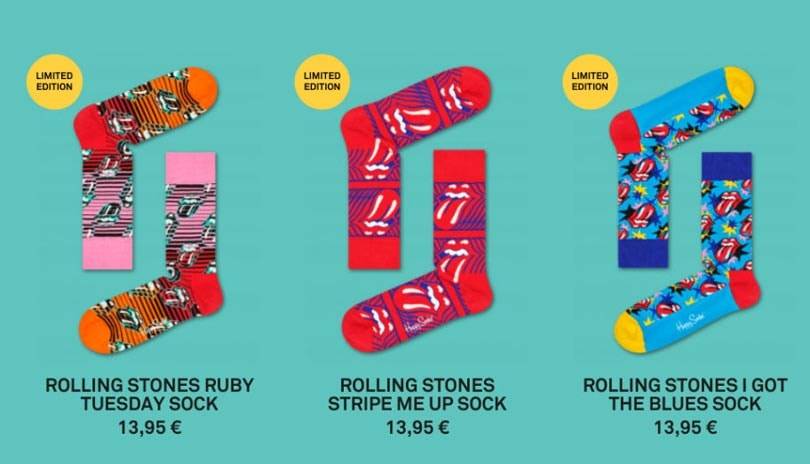
Task: Open the Rolling Stones Stripe Me Up Sock title
Action: click(x=417, y=394)
